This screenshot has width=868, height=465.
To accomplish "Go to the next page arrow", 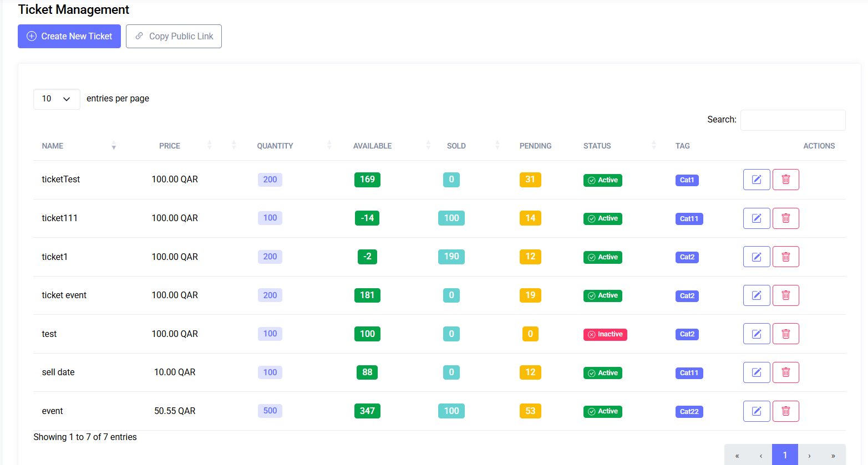I will point(809,455).
